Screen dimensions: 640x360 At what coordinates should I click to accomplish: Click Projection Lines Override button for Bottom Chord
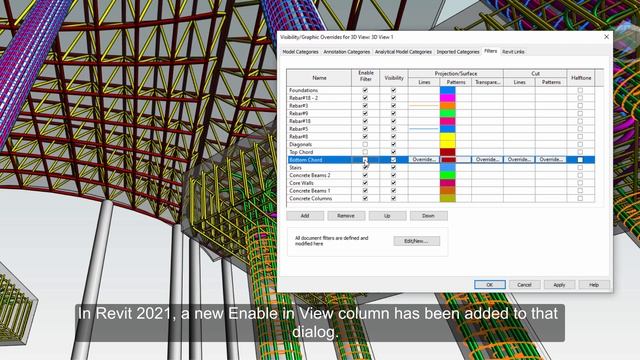coord(424,160)
